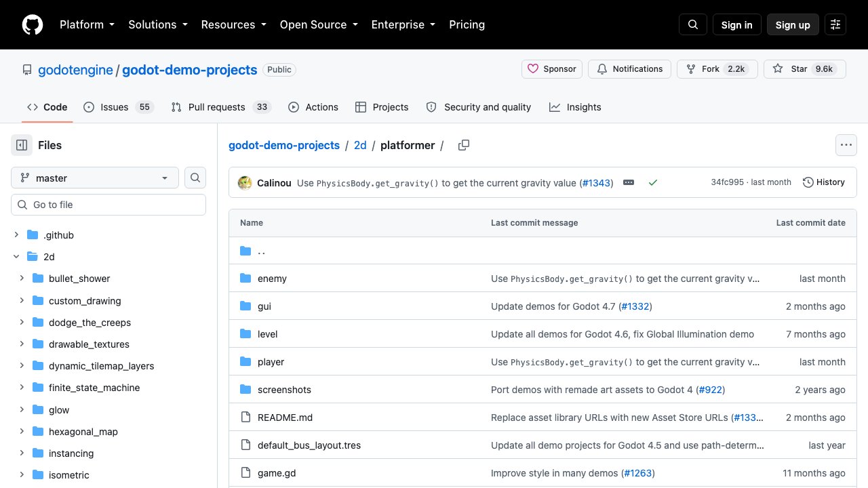Open the GitHub homepage logo

tap(33, 24)
